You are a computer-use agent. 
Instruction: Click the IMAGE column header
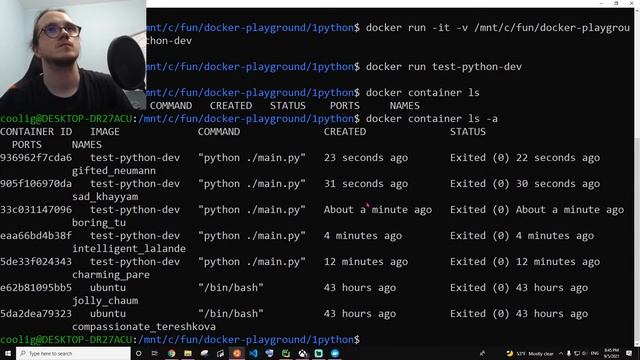(105, 132)
